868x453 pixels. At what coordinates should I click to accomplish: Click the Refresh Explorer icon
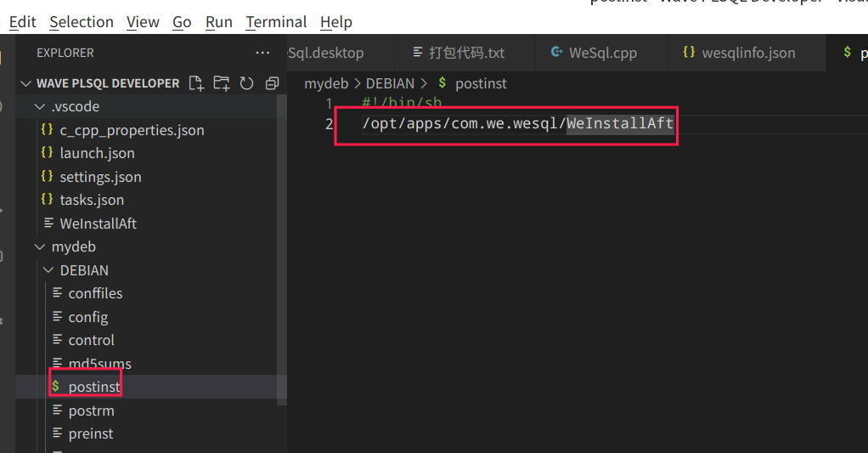[246, 83]
